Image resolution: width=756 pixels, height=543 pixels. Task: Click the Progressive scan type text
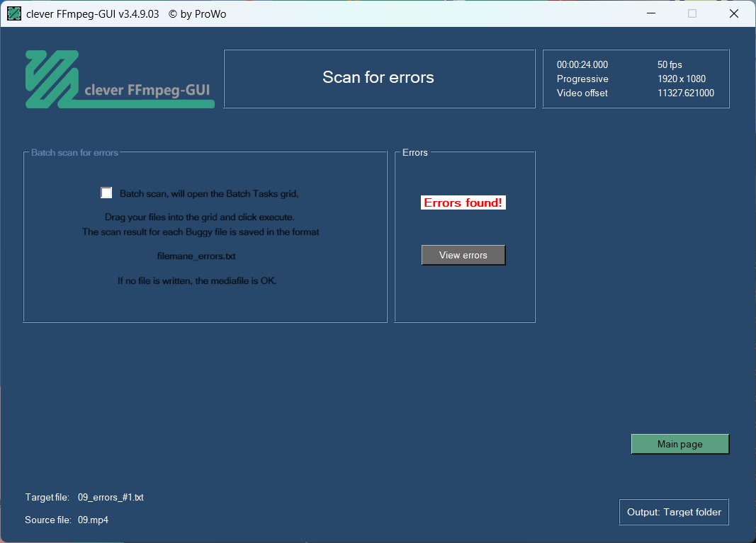click(582, 79)
